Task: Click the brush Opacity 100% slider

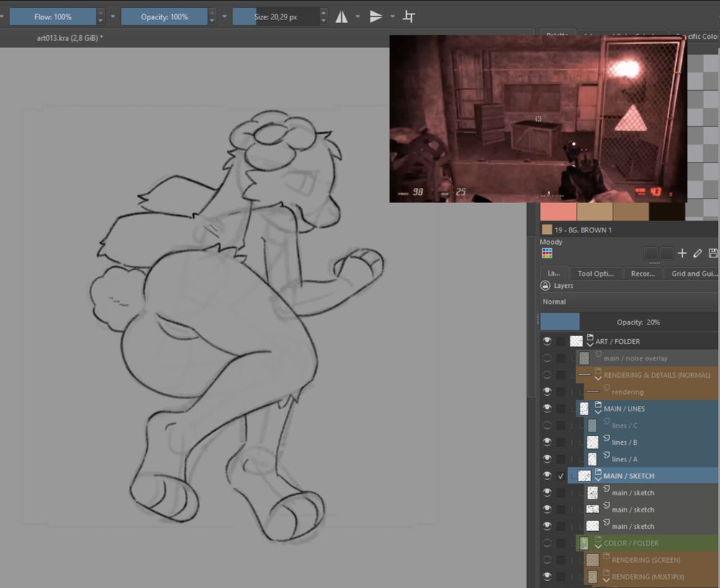Action: tap(164, 17)
